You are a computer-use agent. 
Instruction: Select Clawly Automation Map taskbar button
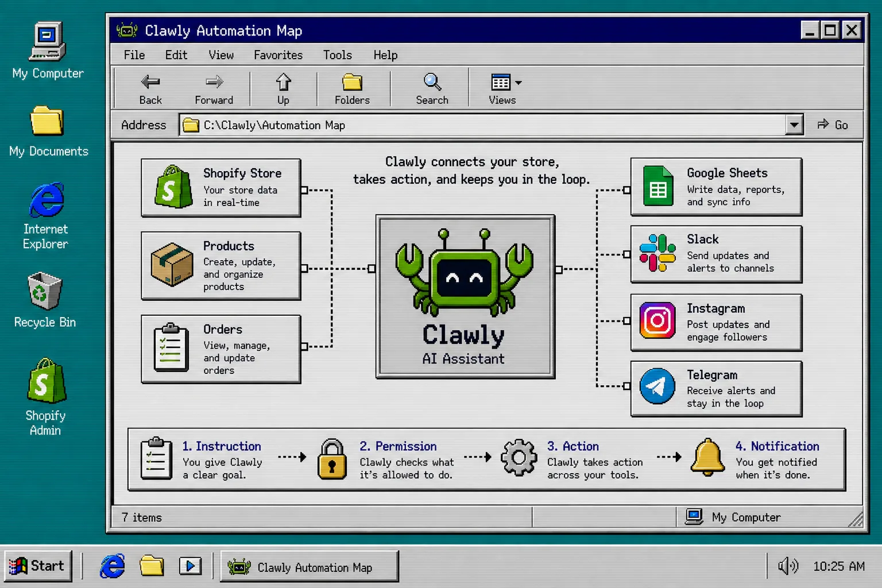pyautogui.click(x=309, y=567)
